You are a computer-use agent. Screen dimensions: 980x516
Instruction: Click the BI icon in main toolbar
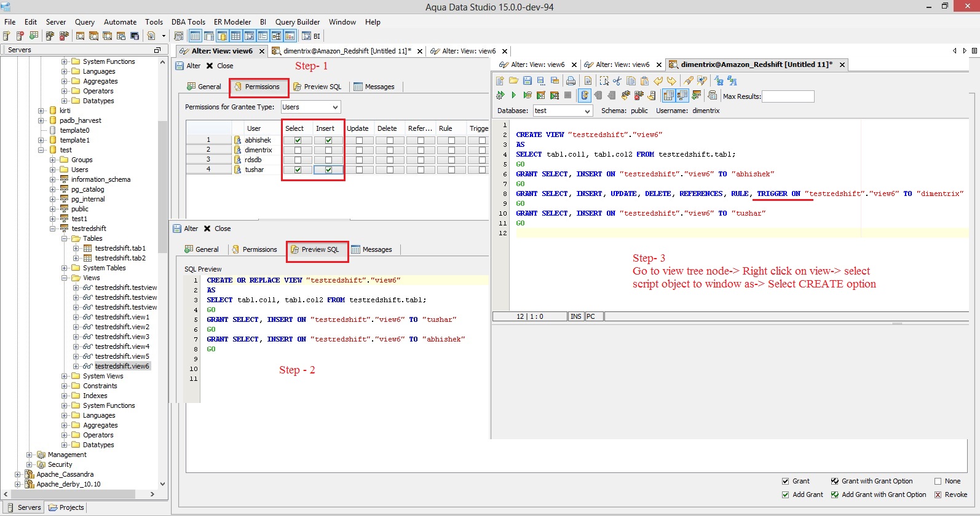pos(311,36)
